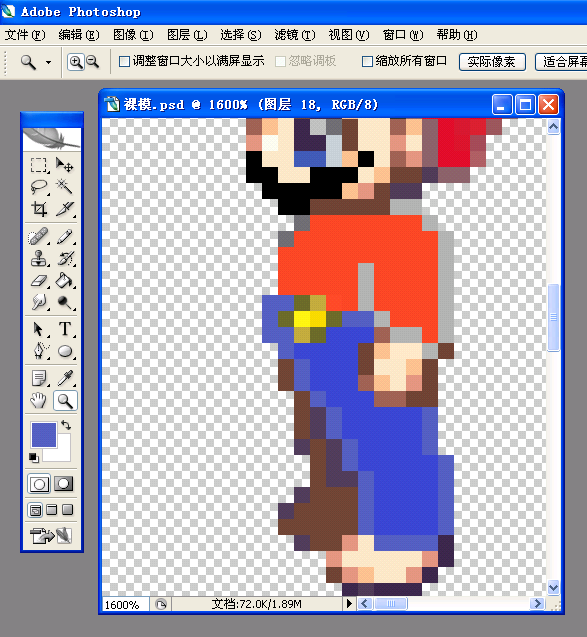Screen dimensions: 587x637
Task: Enable 调整窗口大小以满屏显示 checkbox
Action: tap(124, 61)
